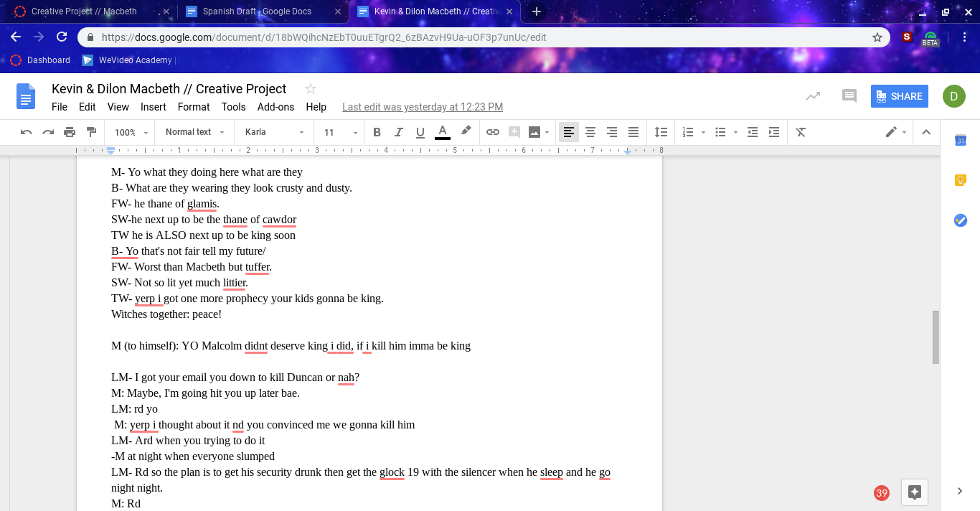Image resolution: width=980 pixels, height=511 pixels.
Task: Open the Explore button at bottom right
Action: pyautogui.click(x=914, y=492)
